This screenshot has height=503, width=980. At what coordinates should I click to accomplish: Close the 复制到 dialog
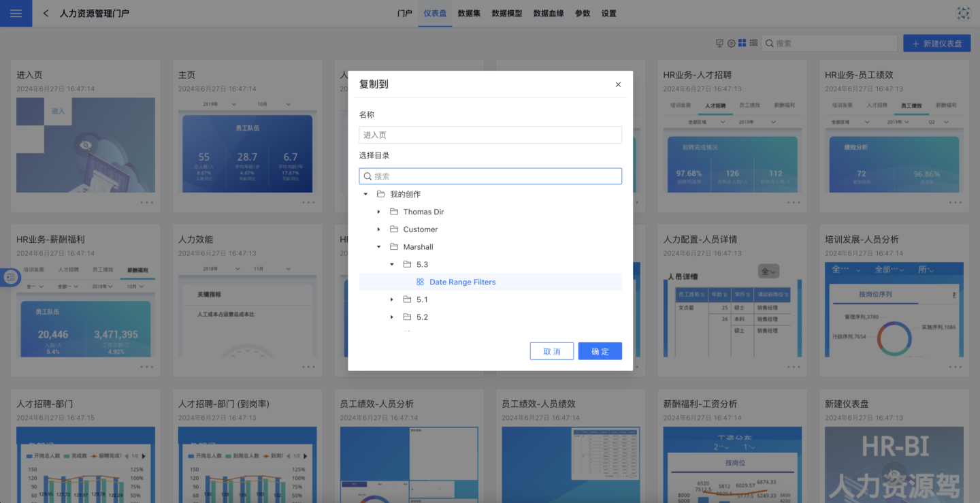618,84
